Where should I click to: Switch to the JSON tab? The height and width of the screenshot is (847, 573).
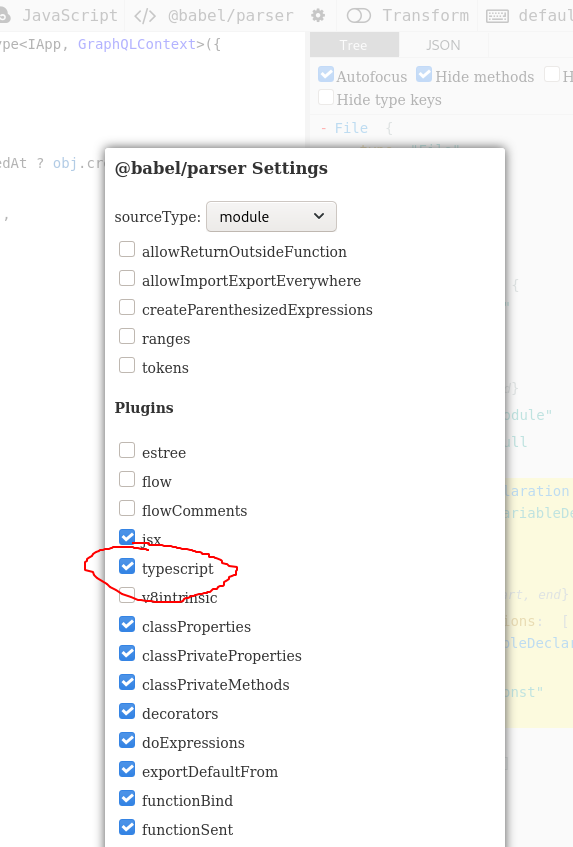(443, 45)
